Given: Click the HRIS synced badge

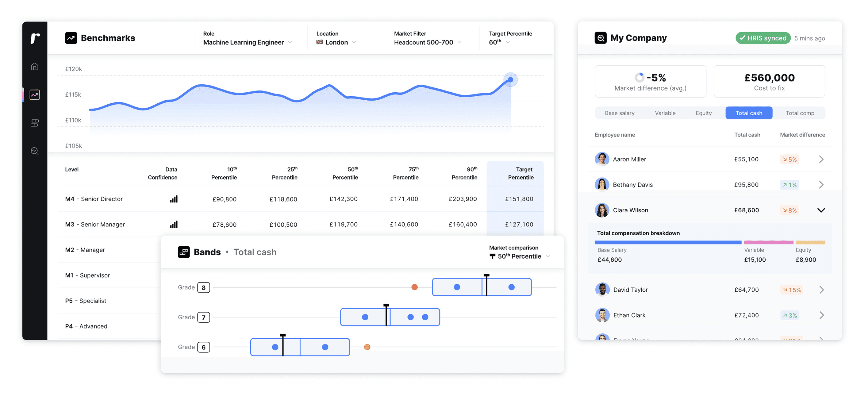Looking at the screenshot, I should [x=762, y=38].
